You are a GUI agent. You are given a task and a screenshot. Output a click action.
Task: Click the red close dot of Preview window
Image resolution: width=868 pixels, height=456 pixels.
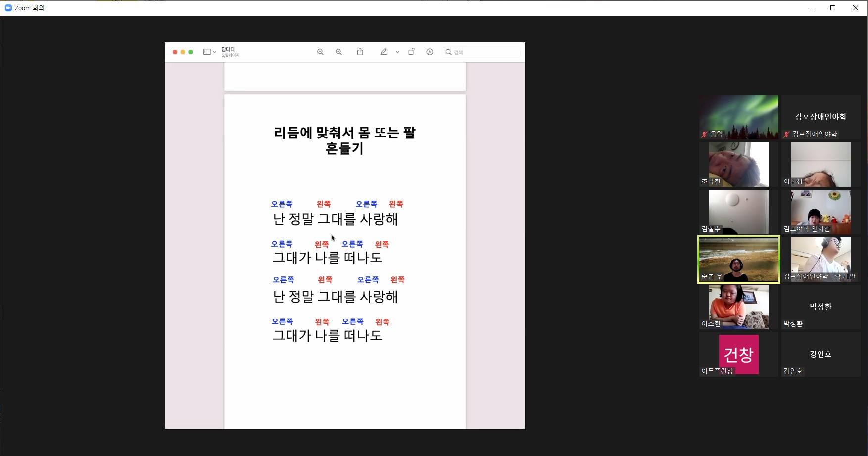click(x=175, y=52)
